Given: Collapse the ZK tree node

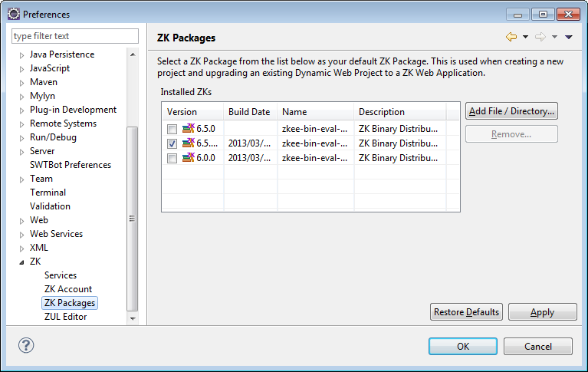Looking at the screenshot, I should click(21, 262).
